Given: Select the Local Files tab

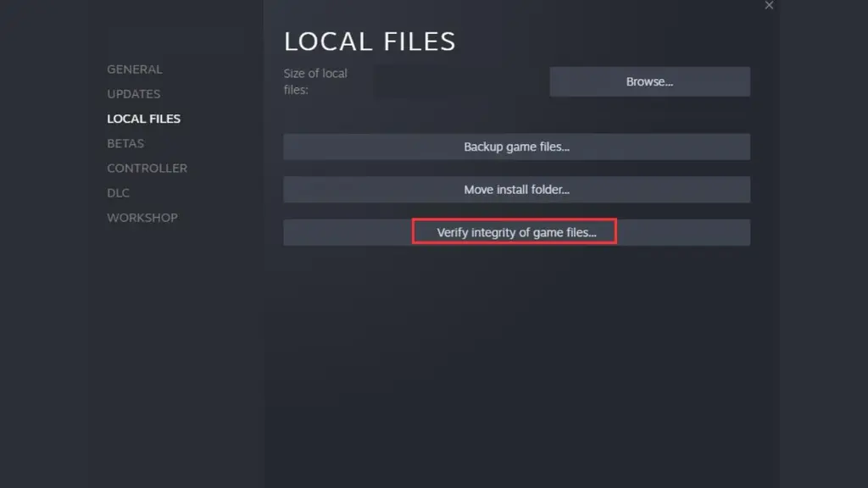Looking at the screenshot, I should (143, 119).
